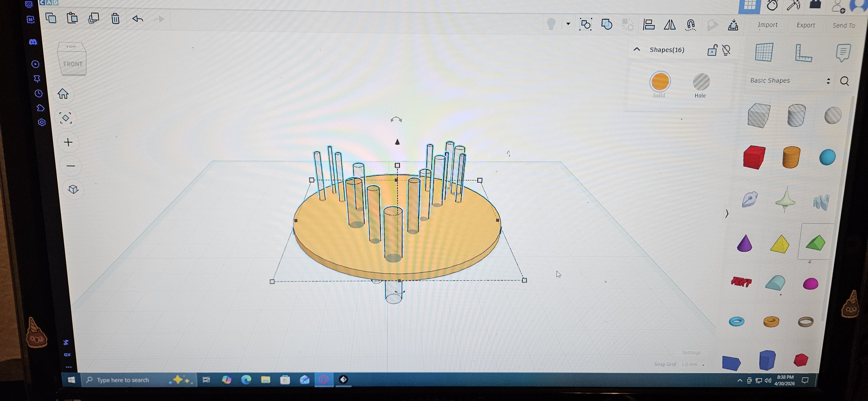Open the workplane Settings link
This screenshot has width=868, height=401.
coord(691,352)
